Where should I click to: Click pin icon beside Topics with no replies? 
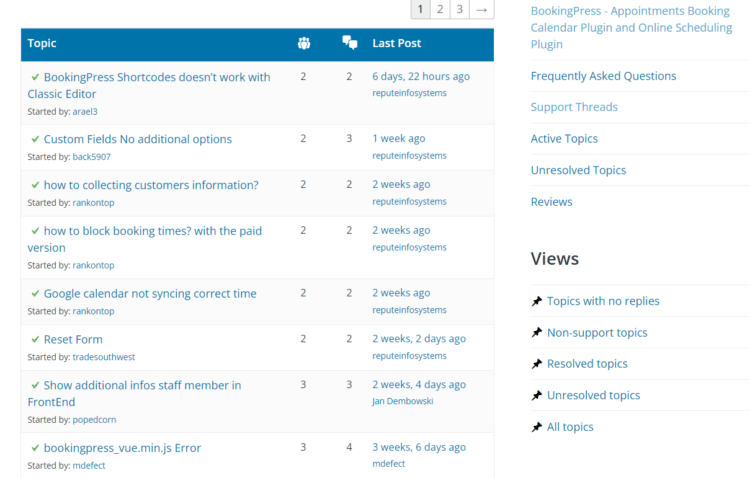click(x=537, y=301)
